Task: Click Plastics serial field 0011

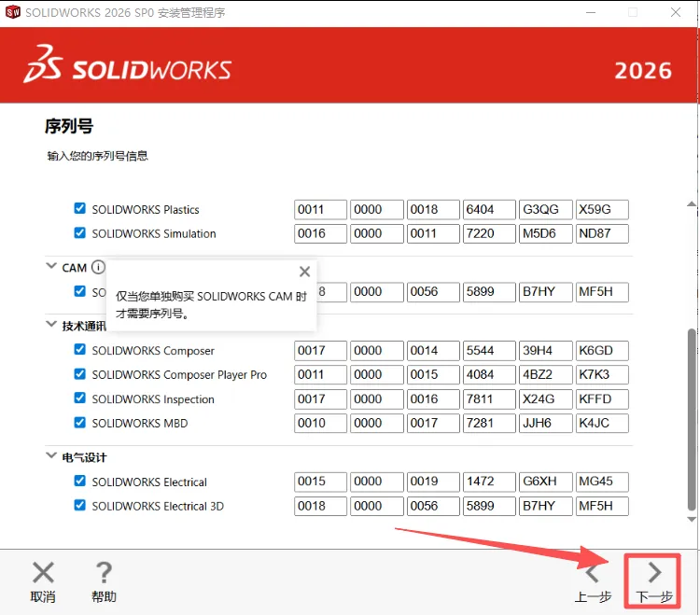Action: pos(320,209)
